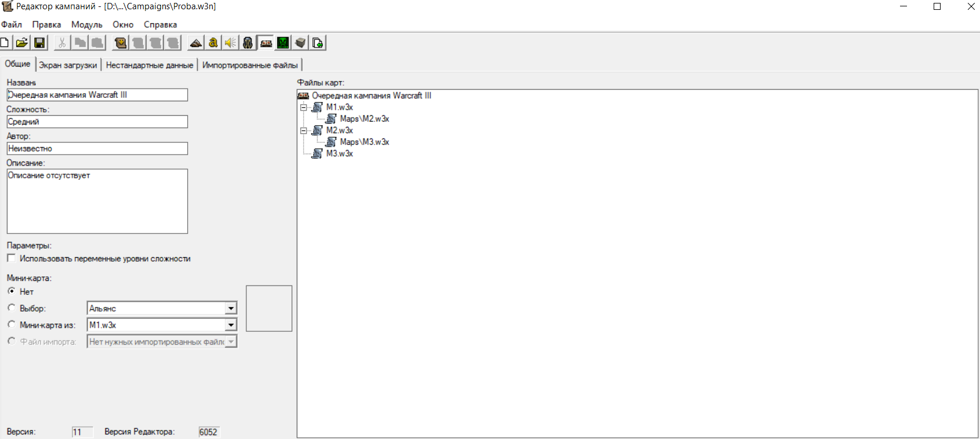980x439 pixels.
Task: Select the M2.w3x top-level map in the tree
Action: (340, 130)
